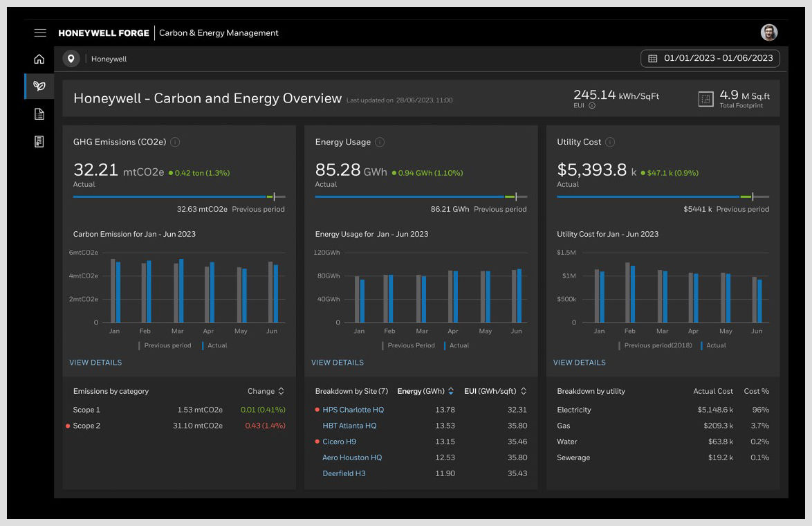The width and height of the screenshot is (812, 526).
Task: Click VIEW DETAILS under GHG Emissions
Action: [x=95, y=362]
